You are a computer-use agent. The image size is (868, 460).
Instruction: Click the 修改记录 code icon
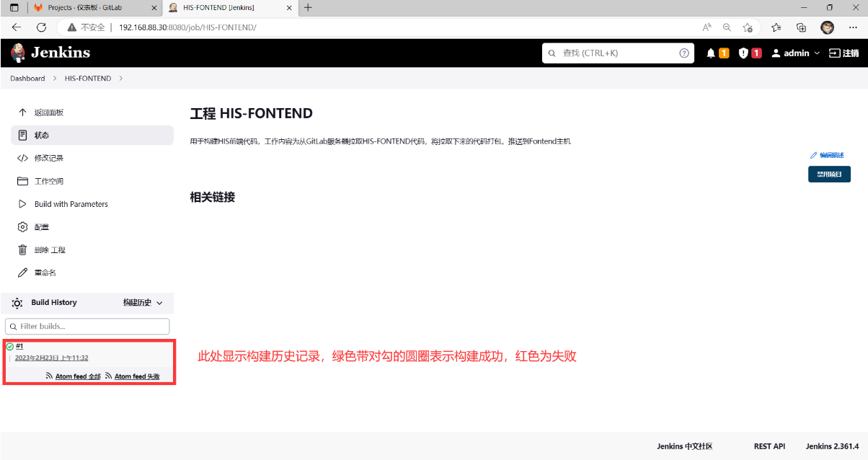[22, 158]
